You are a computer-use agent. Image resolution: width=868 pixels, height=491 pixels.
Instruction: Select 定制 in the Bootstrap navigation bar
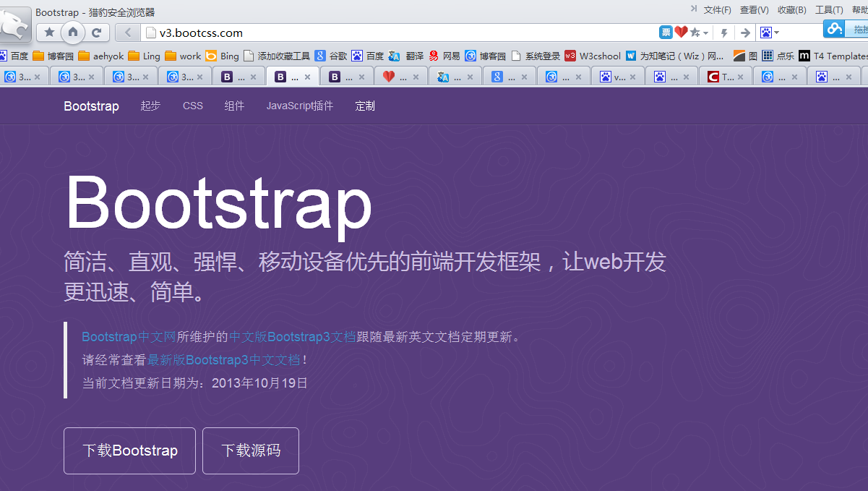click(365, 106)
